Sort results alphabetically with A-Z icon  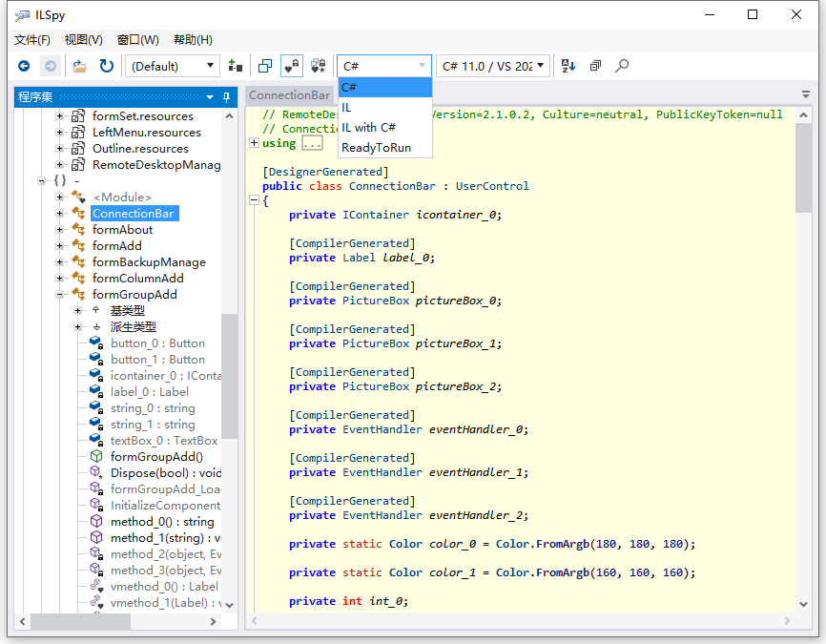tap(568, 66)
